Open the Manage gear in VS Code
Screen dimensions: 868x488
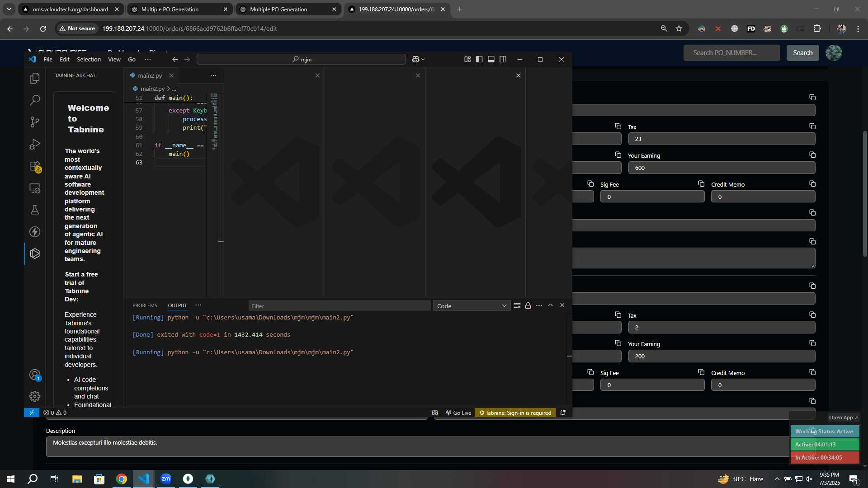(x=35, y=396)
